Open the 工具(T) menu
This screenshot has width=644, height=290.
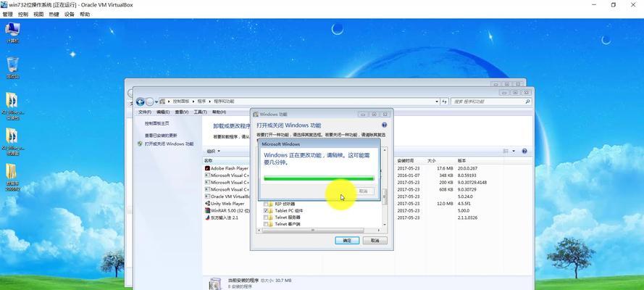[x=200, y=112]
